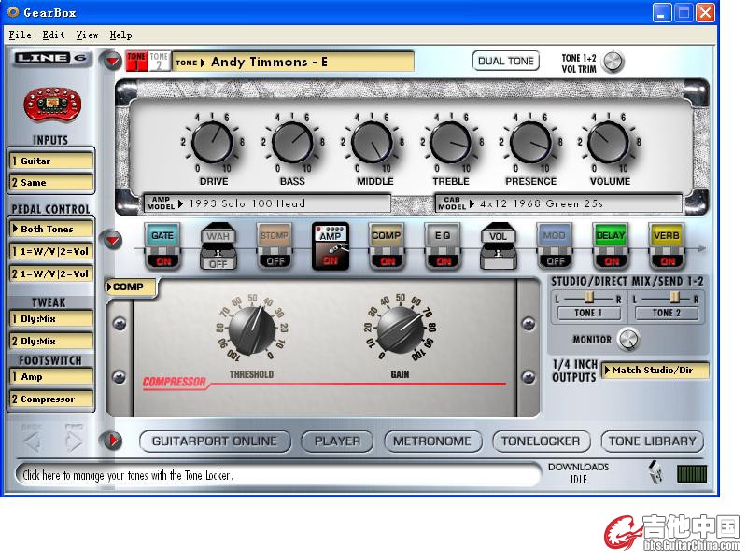Select the AMP pedal icon in effects chain
Viewport: 747px width, 560px height.
pyautogui.click(x=330, y=245)
